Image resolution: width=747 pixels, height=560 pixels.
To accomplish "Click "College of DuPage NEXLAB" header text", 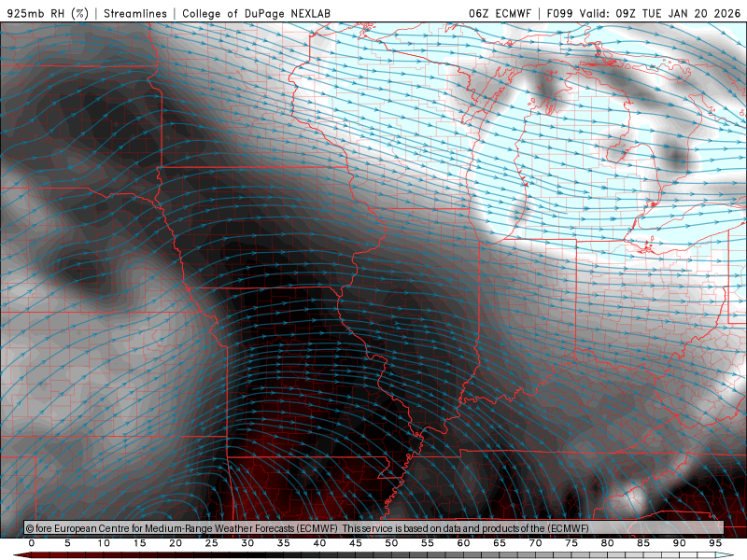I will tap(256, 13).
